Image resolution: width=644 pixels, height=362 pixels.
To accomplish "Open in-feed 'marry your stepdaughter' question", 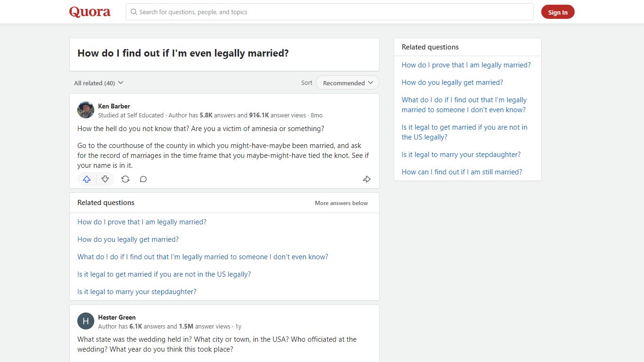I will (137, 292).
